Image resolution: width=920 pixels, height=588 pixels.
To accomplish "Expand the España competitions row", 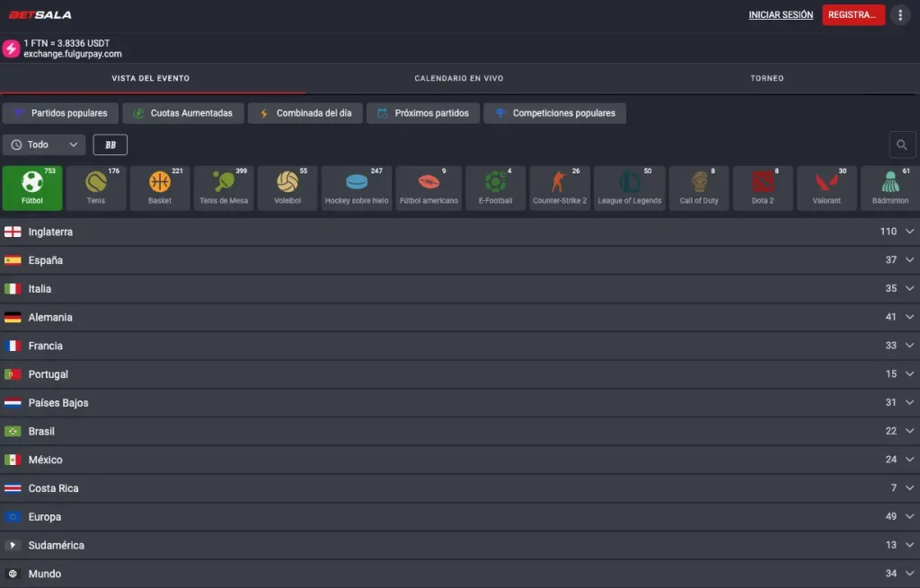I will 460,260.
